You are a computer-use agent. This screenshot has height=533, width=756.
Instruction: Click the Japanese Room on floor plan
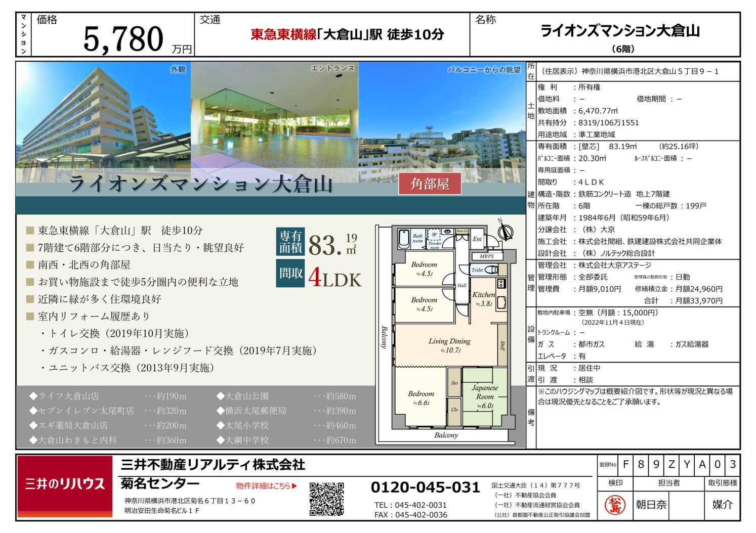point(484,396)
